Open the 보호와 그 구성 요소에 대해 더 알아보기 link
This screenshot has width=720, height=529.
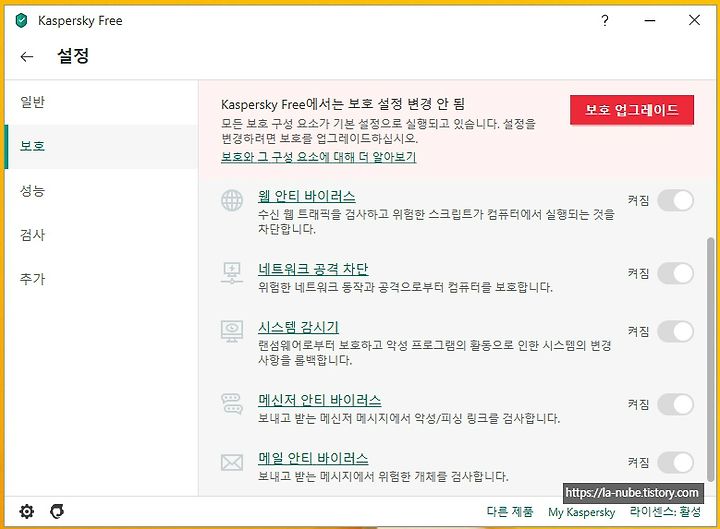point(319,157)
